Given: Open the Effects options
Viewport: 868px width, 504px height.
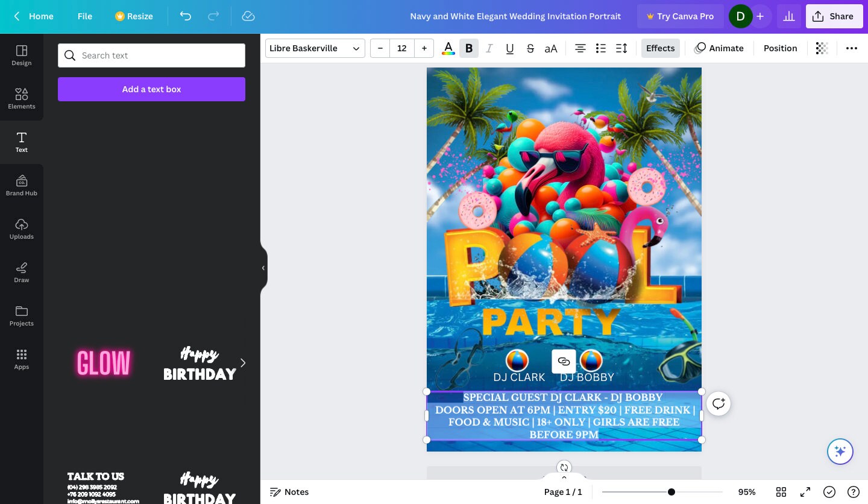Looking at the screenshot, I should [660, 48].
